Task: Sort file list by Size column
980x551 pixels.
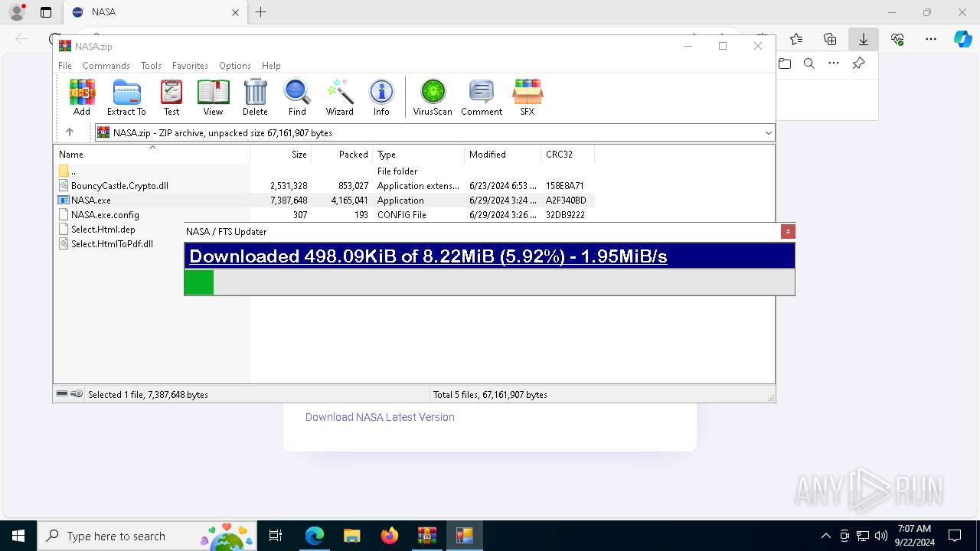Action: pos(281,154)
